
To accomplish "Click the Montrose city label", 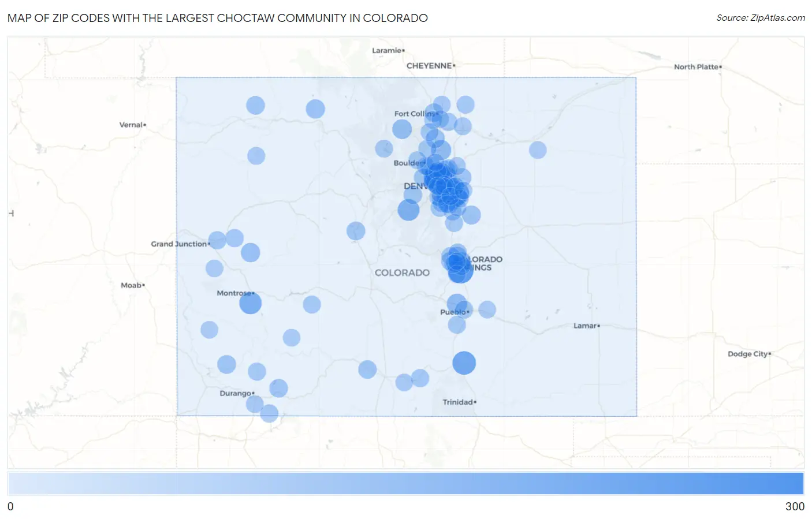I will click(x=235, y=293).
